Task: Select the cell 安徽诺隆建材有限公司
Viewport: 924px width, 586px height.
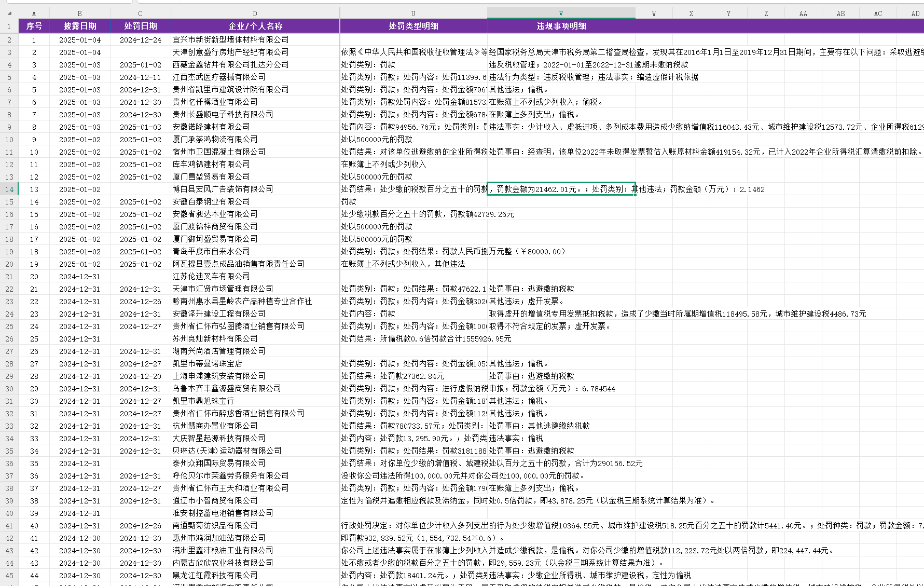Action: (x=255, y=127)
